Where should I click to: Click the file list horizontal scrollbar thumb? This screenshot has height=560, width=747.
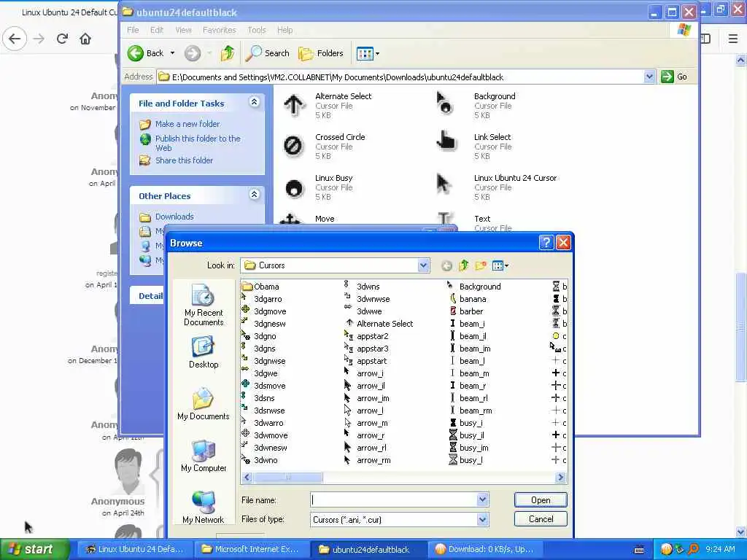(x=288, y=477)
